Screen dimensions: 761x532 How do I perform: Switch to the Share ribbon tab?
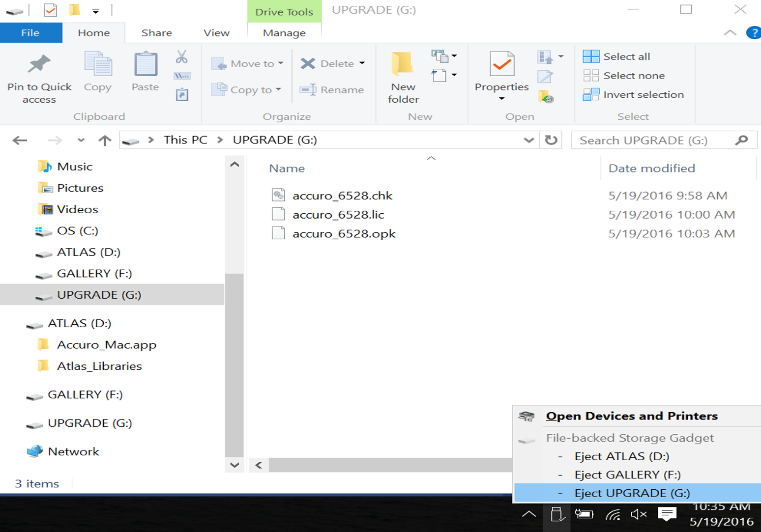(157, 33)
